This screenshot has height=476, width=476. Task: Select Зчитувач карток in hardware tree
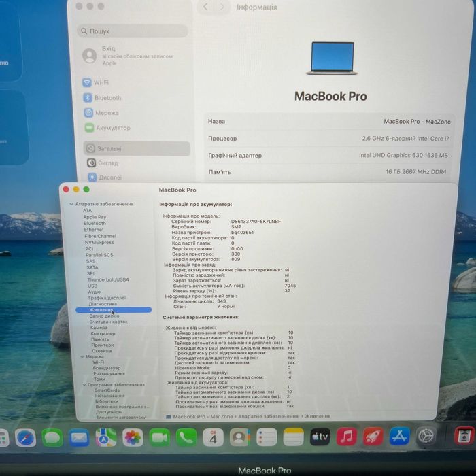pyautogui.click(x=108, y=322)
